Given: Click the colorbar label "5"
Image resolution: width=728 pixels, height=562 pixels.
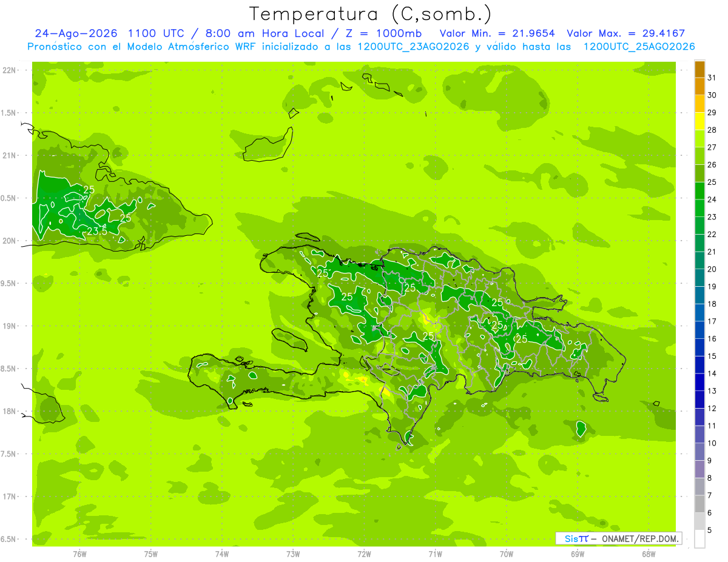Looking at the screenshot, I should pos(710,530).
